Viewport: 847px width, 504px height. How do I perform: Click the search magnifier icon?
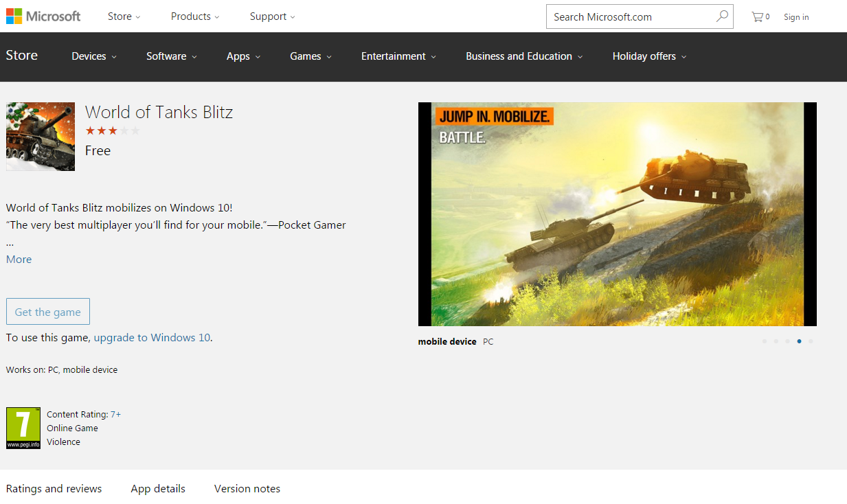[x=722, y=16]
